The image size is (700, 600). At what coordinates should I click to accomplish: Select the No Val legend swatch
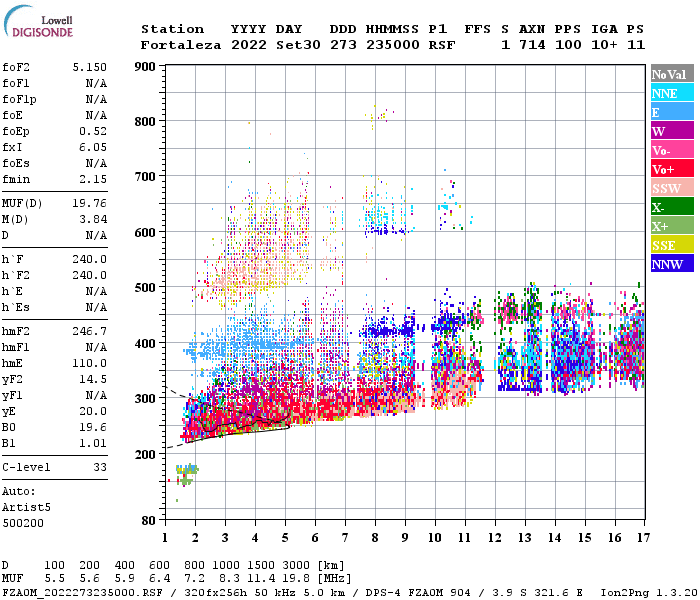click(672, 73)
